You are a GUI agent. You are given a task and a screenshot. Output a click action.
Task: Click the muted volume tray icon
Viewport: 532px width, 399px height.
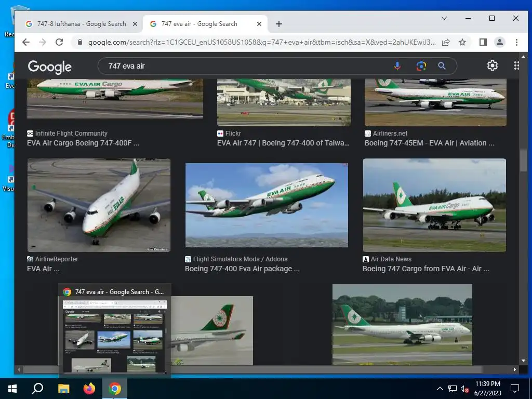click(x=464, y=389)
